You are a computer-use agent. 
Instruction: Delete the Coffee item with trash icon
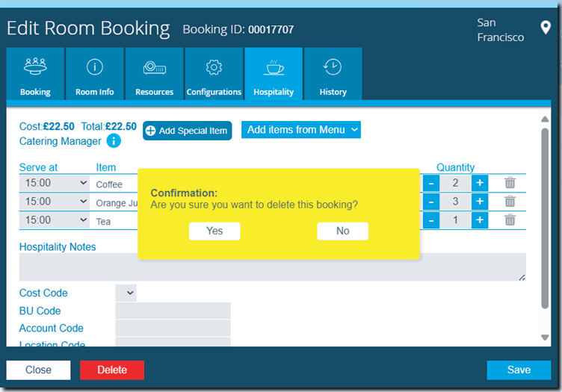(x=510, y=183)
